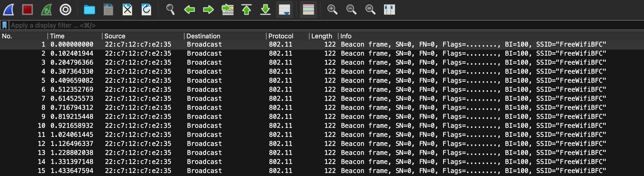Zoom out packet list text
This screenshot has height=176, width=644.
point(351,10)
